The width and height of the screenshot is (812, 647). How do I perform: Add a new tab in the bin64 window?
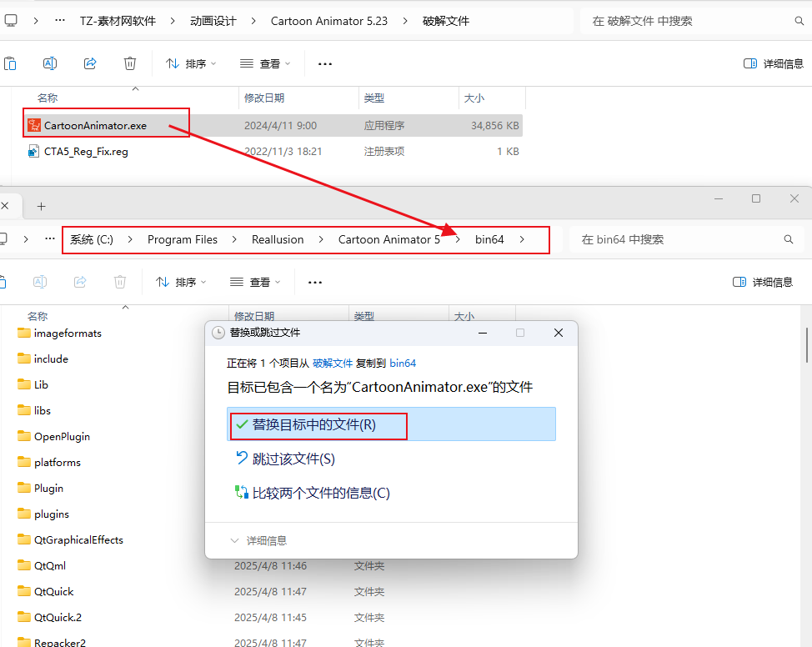pos(42,206)
